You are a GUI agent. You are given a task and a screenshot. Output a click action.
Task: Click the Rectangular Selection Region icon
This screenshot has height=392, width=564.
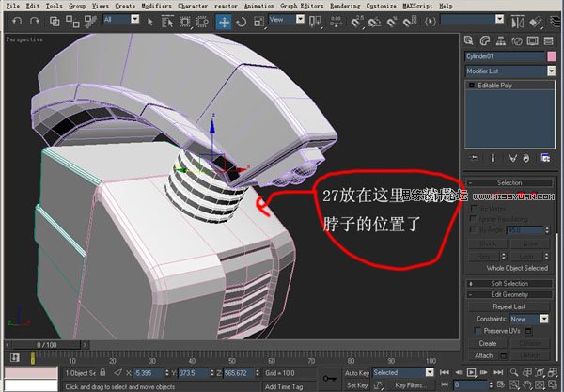click(x=185, y=22)
